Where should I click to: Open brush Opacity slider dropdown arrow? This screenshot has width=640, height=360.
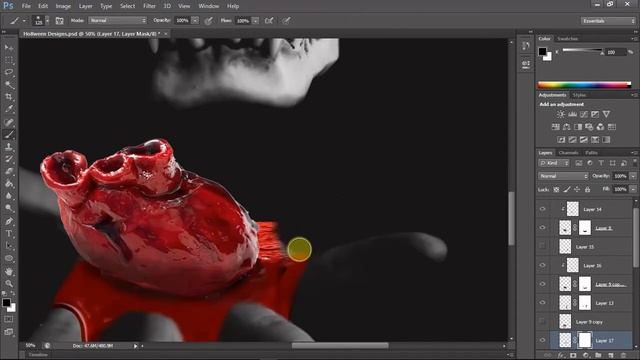click(195, 20)
